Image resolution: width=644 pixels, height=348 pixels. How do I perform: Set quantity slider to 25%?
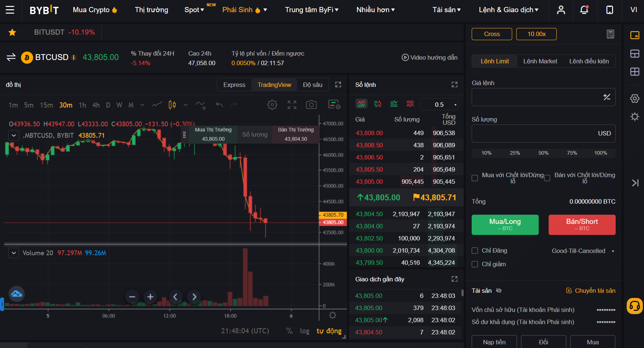point(515,153)
